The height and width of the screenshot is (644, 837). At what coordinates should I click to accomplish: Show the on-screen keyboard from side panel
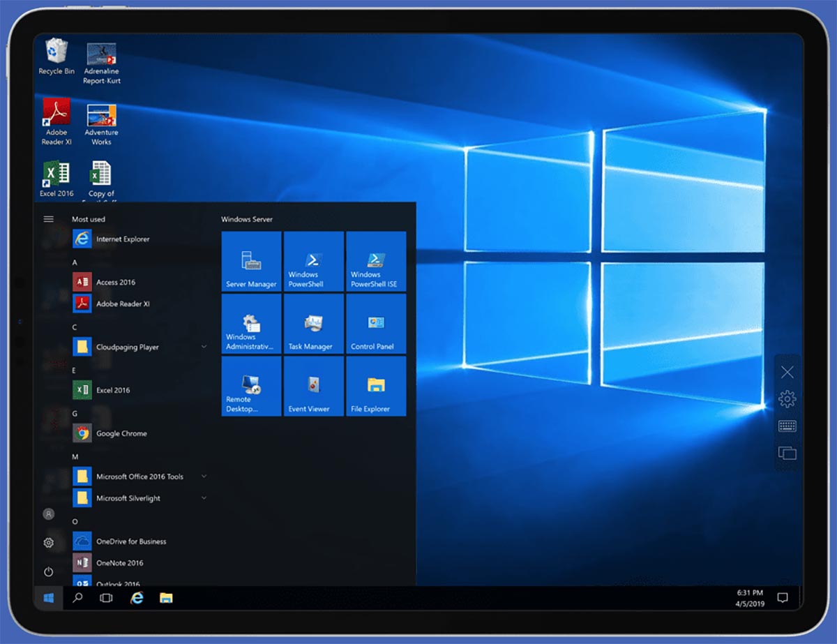[787, 426]
